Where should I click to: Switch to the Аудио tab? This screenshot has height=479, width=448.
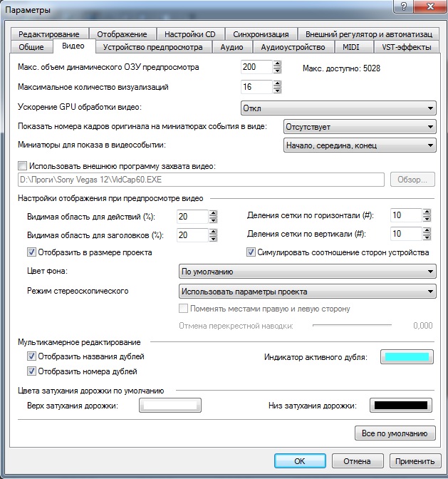(x=232, y=47)
